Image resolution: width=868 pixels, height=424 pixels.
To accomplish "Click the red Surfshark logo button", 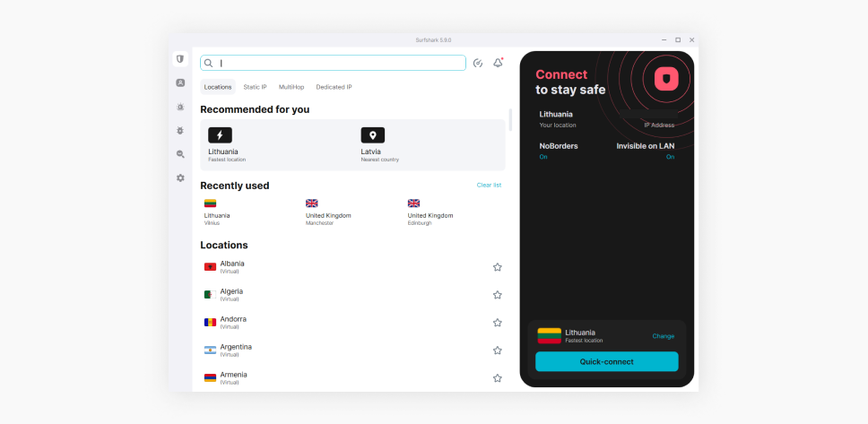I will (666, 79).
